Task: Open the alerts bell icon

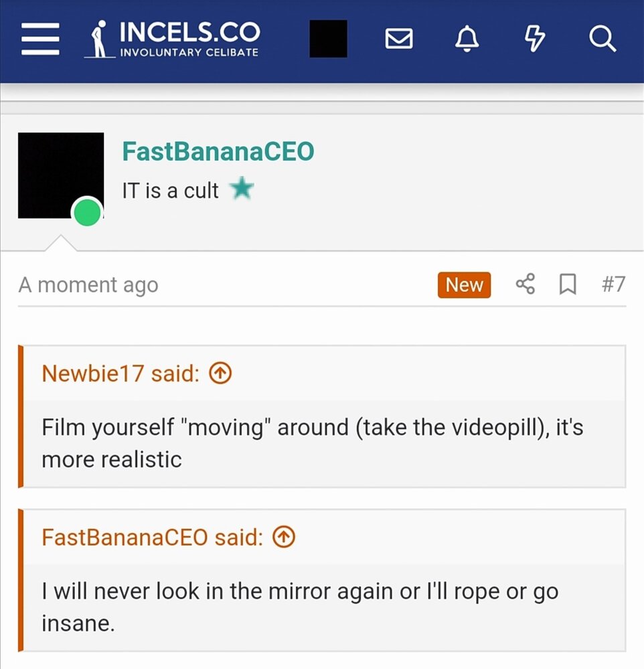Action: coord(467,39)
